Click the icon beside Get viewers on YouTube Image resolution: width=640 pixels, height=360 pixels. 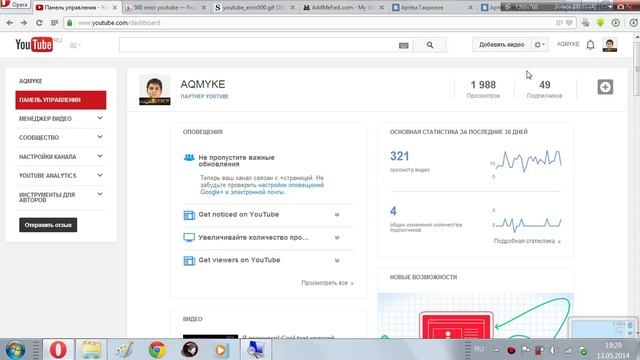click(189, 260)
